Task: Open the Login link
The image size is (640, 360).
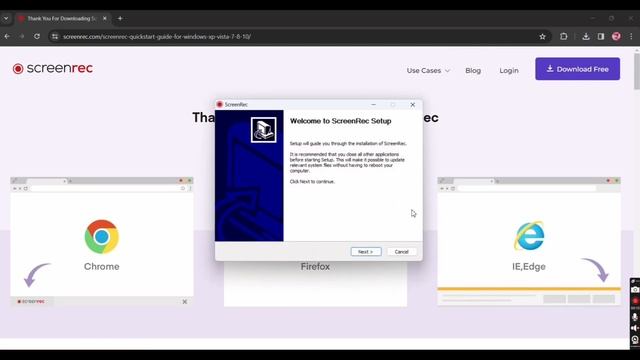Action: point(509,71)
